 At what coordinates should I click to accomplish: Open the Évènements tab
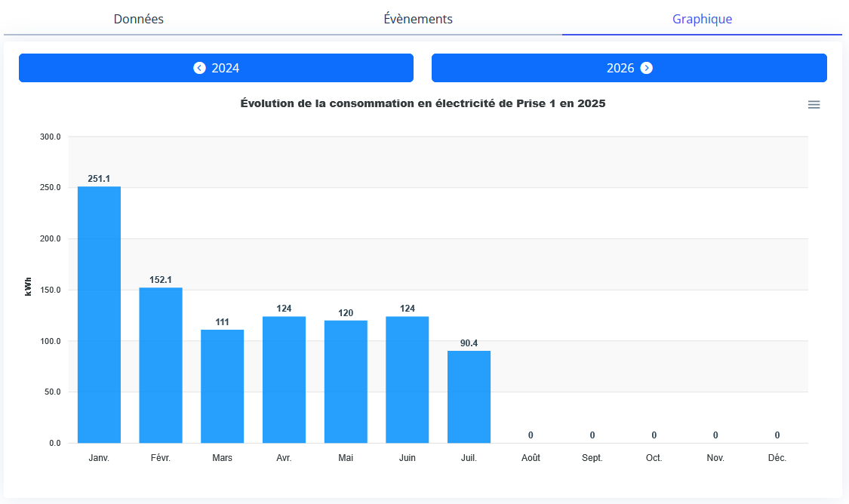[x=418, y=19]
